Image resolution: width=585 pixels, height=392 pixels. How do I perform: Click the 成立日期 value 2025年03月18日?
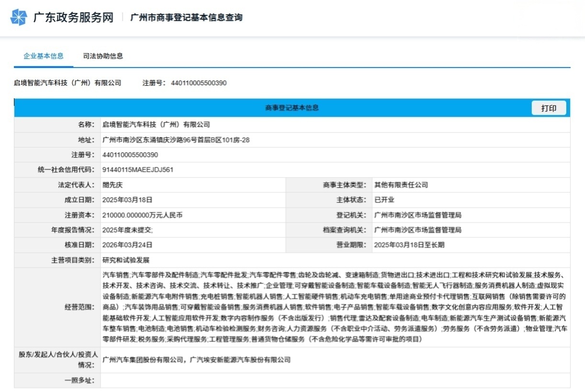pyautogui.click(x=127, y=200)
